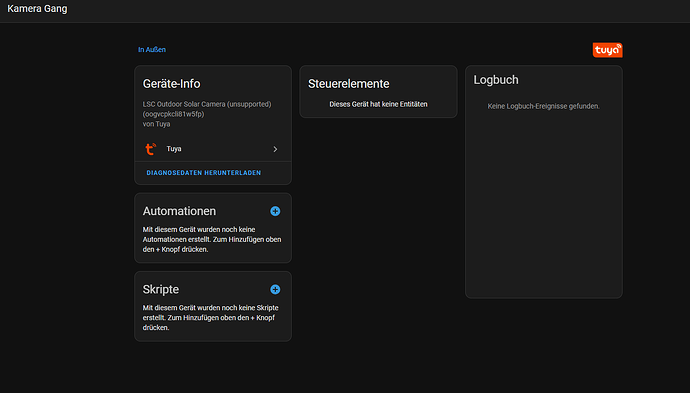Click the 'Automationen' card heading
The width and height of the screenshot is (690, 393).
[x=180, y=211]
